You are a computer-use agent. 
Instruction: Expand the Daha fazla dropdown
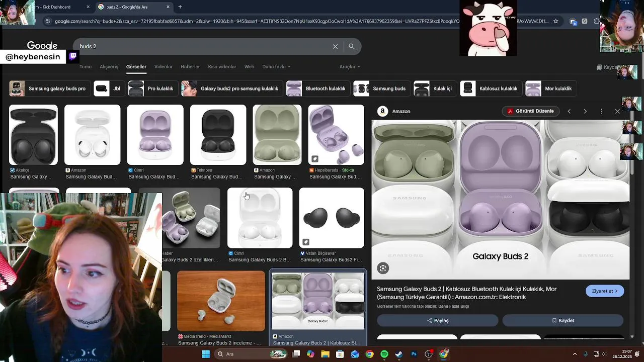(276, 66)
